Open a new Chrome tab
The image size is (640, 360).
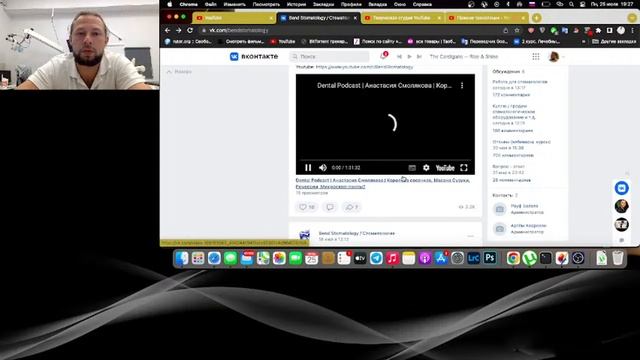coord(536,18)
